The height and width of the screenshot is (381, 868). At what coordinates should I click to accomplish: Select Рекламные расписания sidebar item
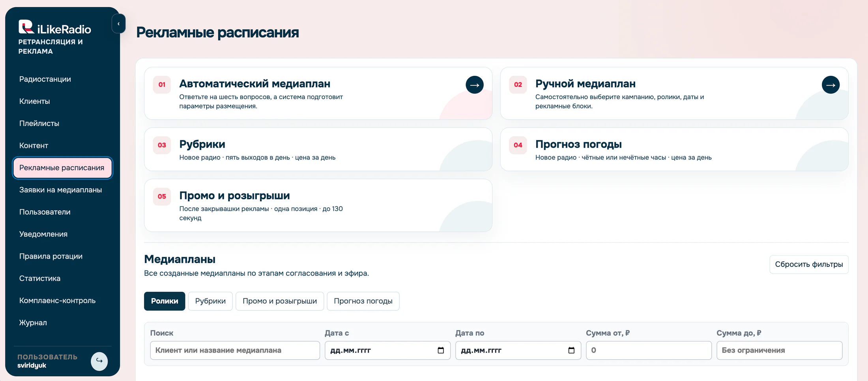[x=62, y=168]
